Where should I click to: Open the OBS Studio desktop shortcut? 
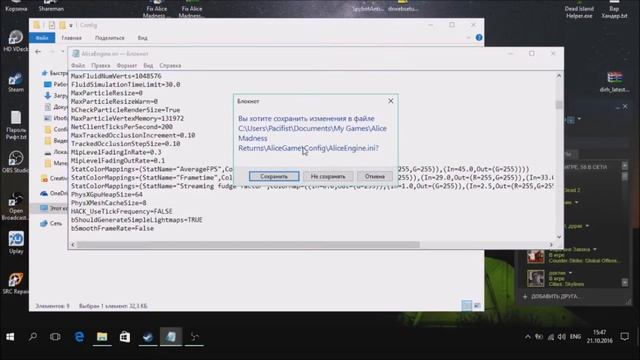pos(16,162)
